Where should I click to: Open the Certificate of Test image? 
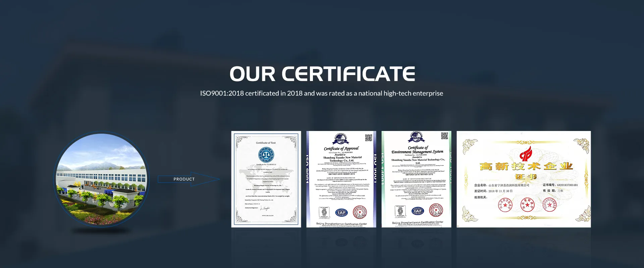tap(266, 179)
